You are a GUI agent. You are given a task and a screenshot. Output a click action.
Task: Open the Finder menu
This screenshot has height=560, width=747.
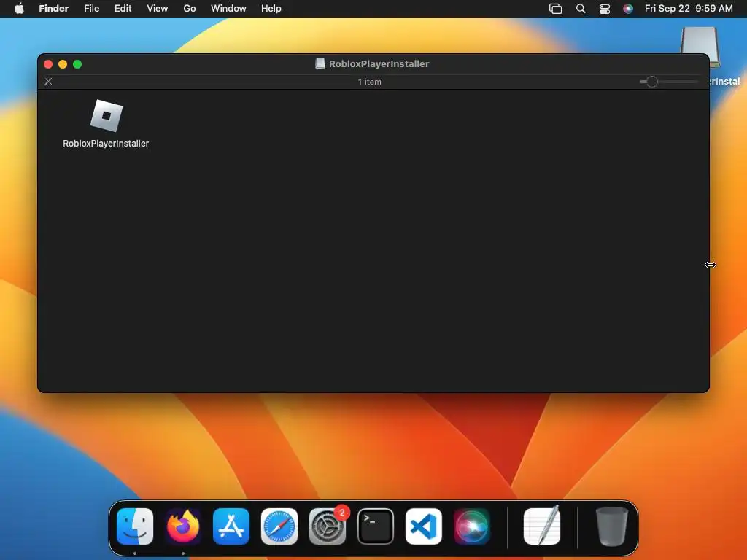[x=54, y=9]
